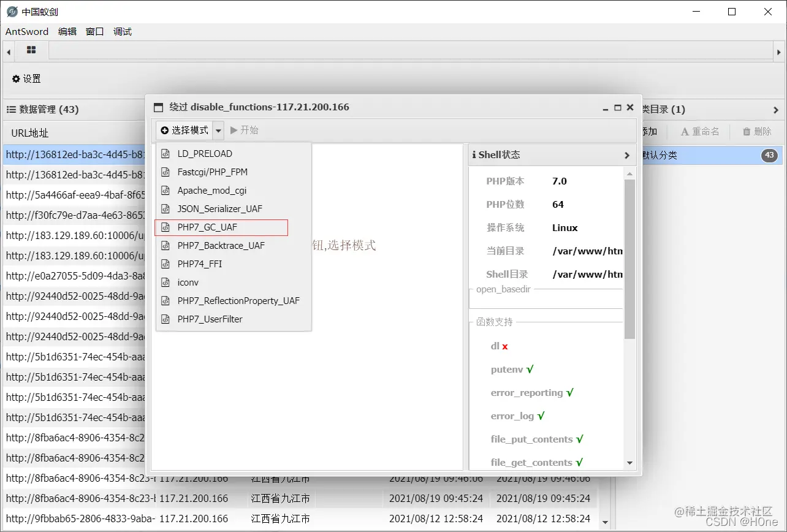Click the plugin dialog window icon

(x=158, y=107)
